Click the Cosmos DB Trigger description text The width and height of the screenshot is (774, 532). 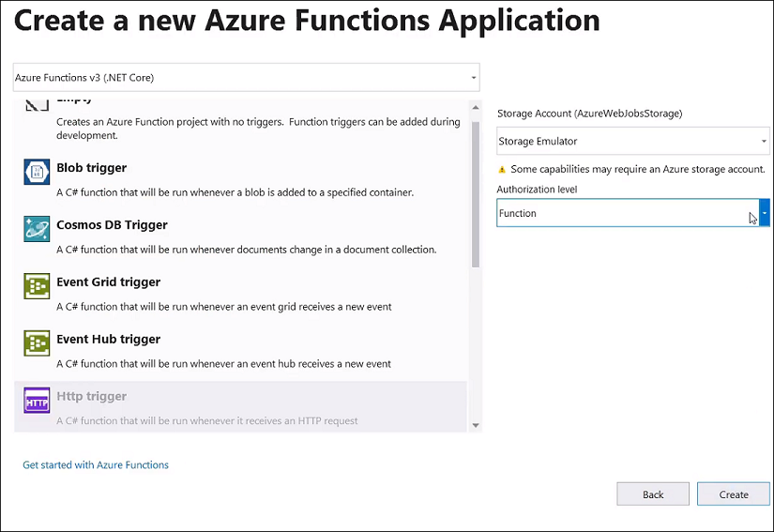tap(247, 250)
